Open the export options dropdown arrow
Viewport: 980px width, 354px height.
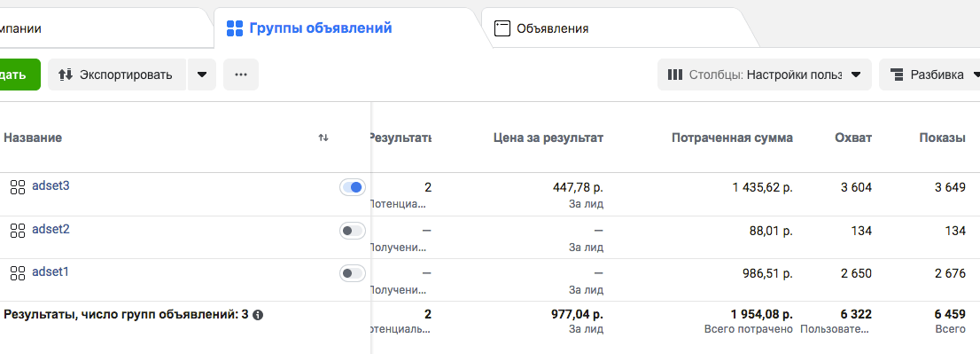[202, 75]
